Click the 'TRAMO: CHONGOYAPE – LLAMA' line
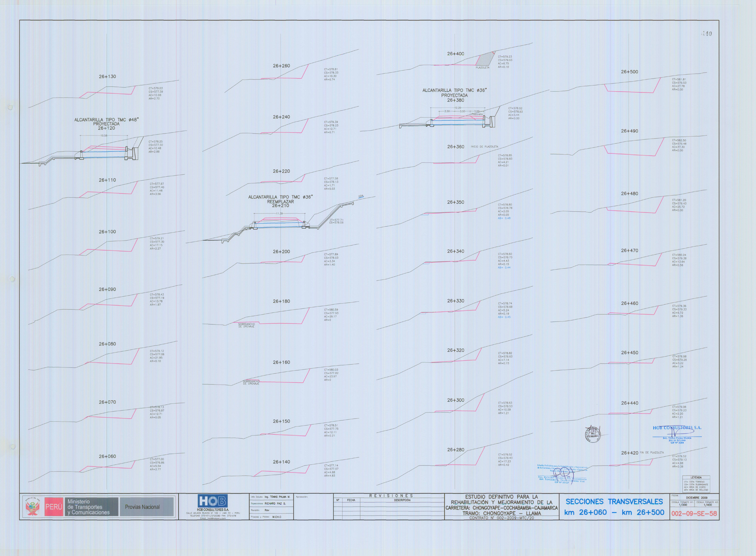 point(502,513)
